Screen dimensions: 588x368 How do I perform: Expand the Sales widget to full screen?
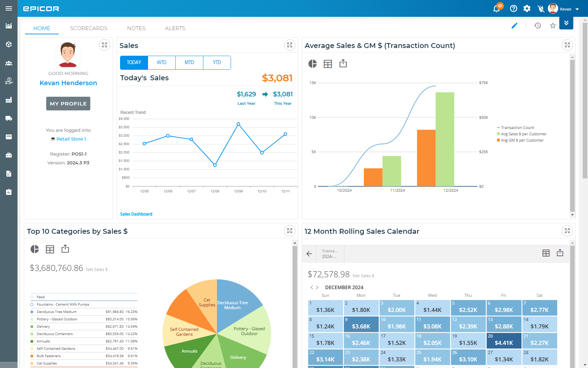[289, 45]
